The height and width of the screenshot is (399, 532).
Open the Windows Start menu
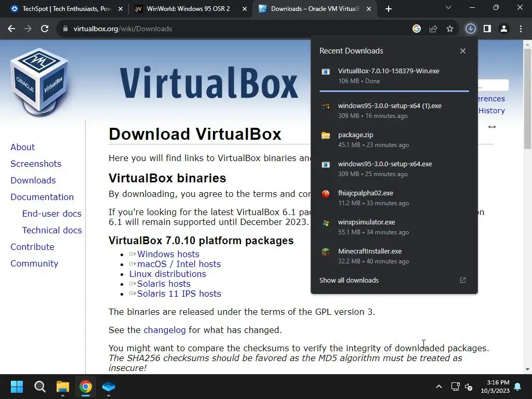(x=17, y=387)
